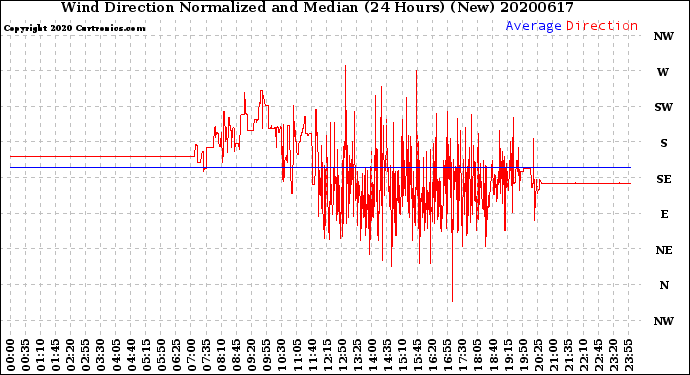This screenshot has height=375, width=690.
Task: Click the 22:10 time axis label
Action: coord(583,355)
